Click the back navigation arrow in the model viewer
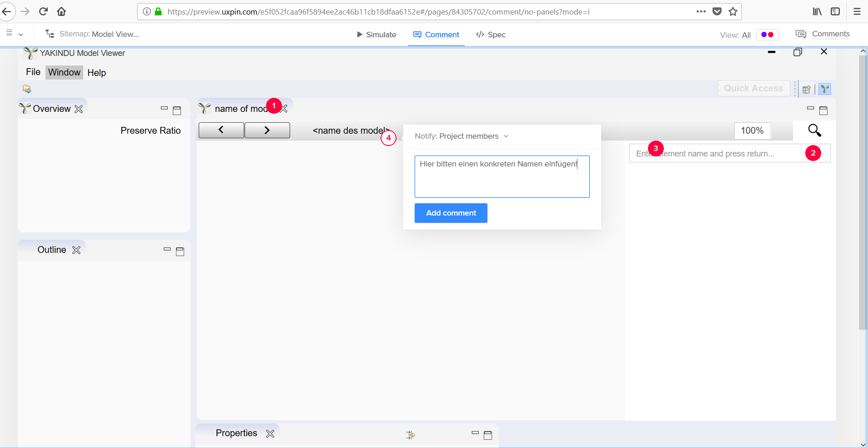Screen dimensions: 868x448 (x=221, y=130)
